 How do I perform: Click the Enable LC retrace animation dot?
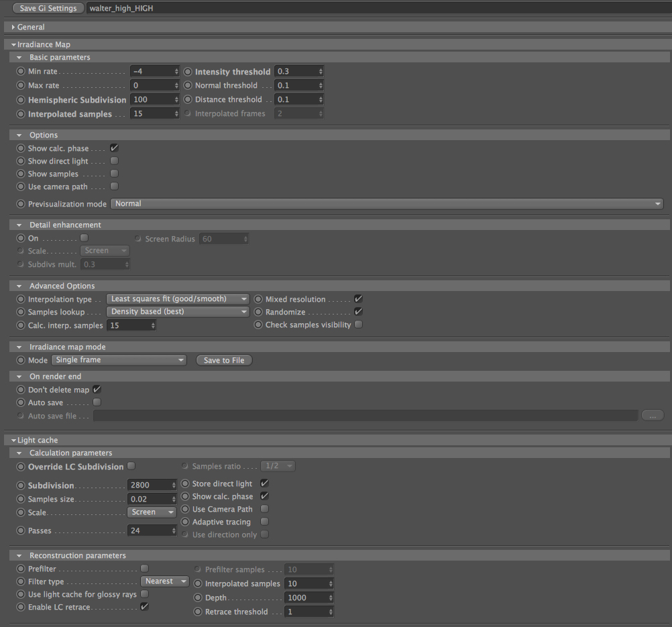coord(21,607)
